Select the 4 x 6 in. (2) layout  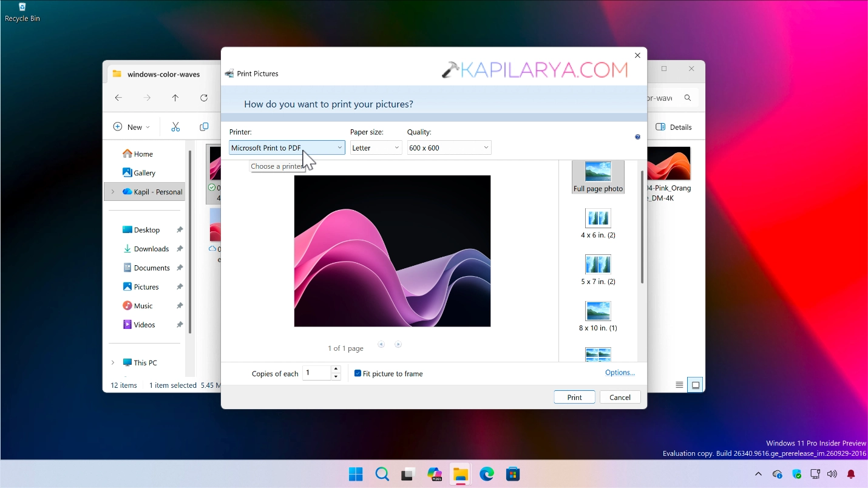[598, 223]
